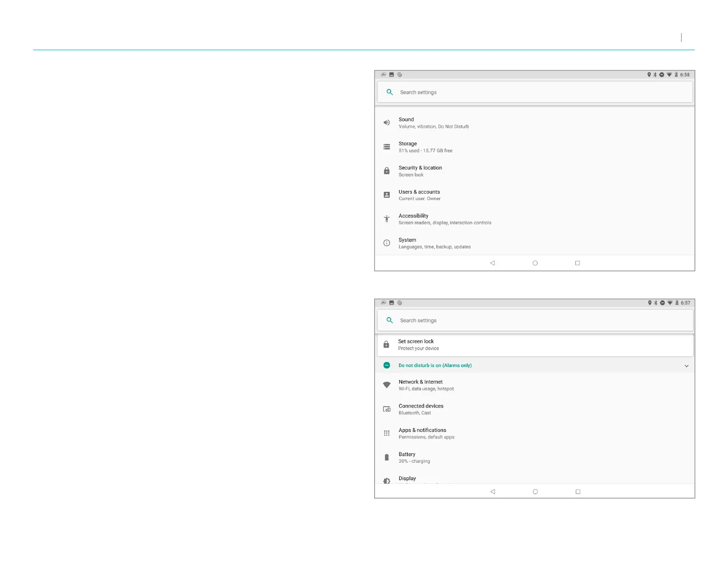Tap the Set screen lock padlock icon

(386, 345)
